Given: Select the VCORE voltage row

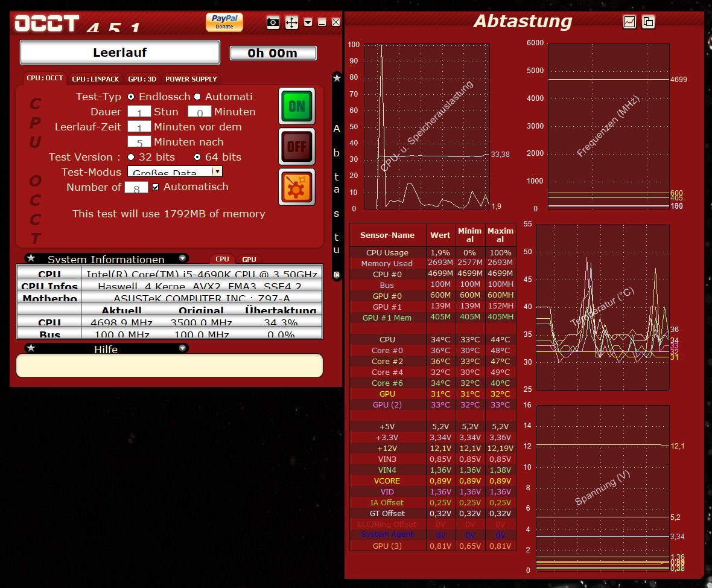Looking at the screenshot, I should tap(433, 481).
